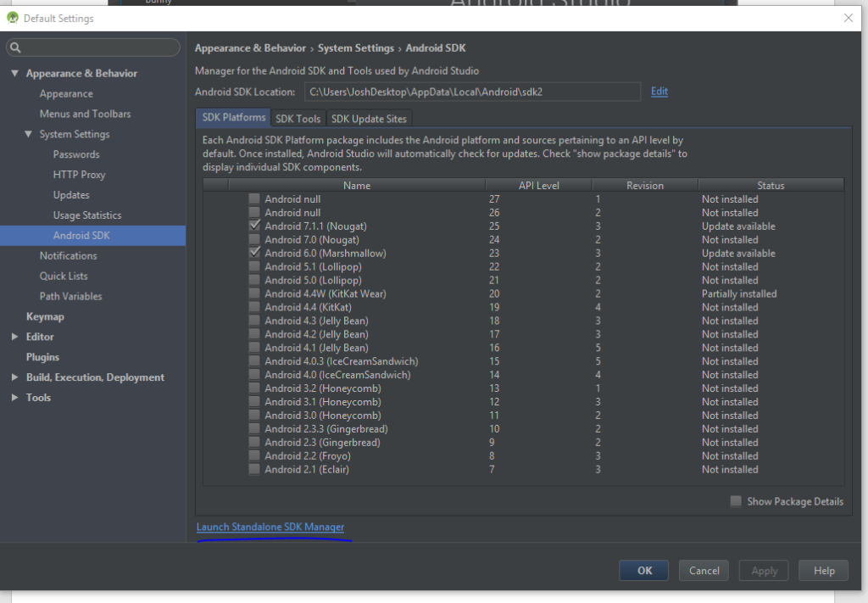Expand the Editor section arrow
The width and height of the screenshot is (868, 603).
click(x=15, y=337)
